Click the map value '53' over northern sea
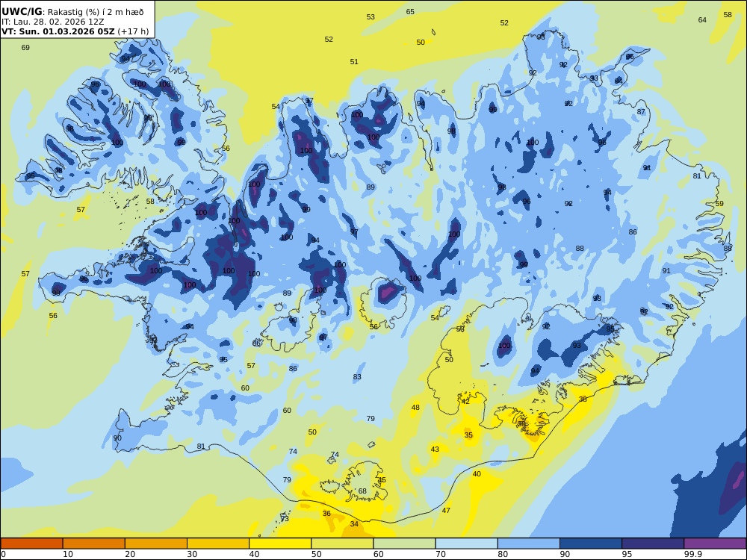Image resolution: width=747 pixels, height=560 pixels. coord(371,16)
